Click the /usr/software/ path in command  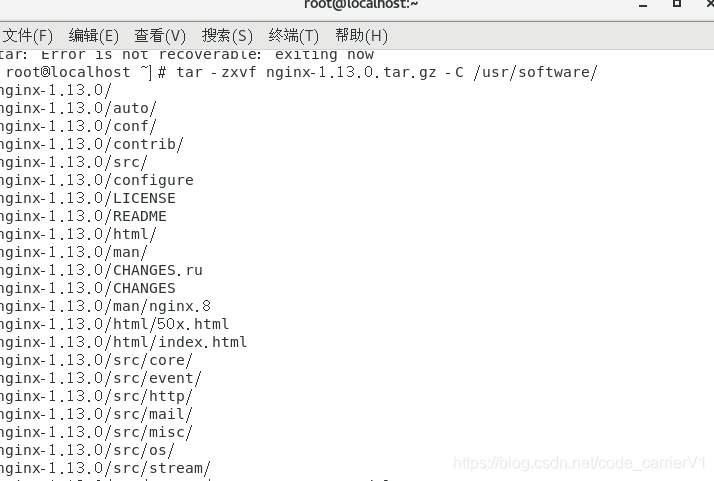pyautogui.click(x=535, y=72)
